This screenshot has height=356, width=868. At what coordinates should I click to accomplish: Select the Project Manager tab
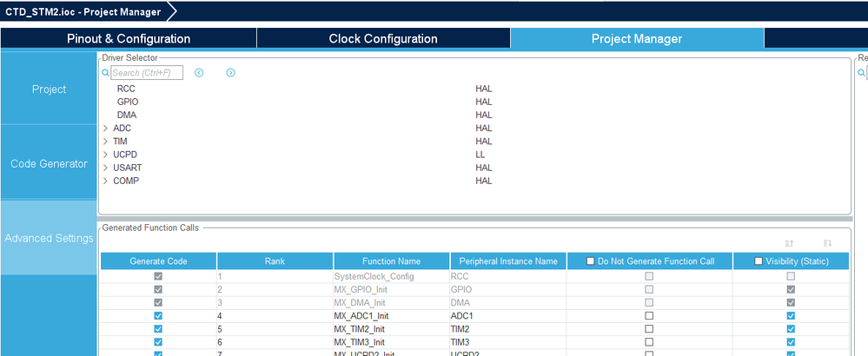pos(637,39)
